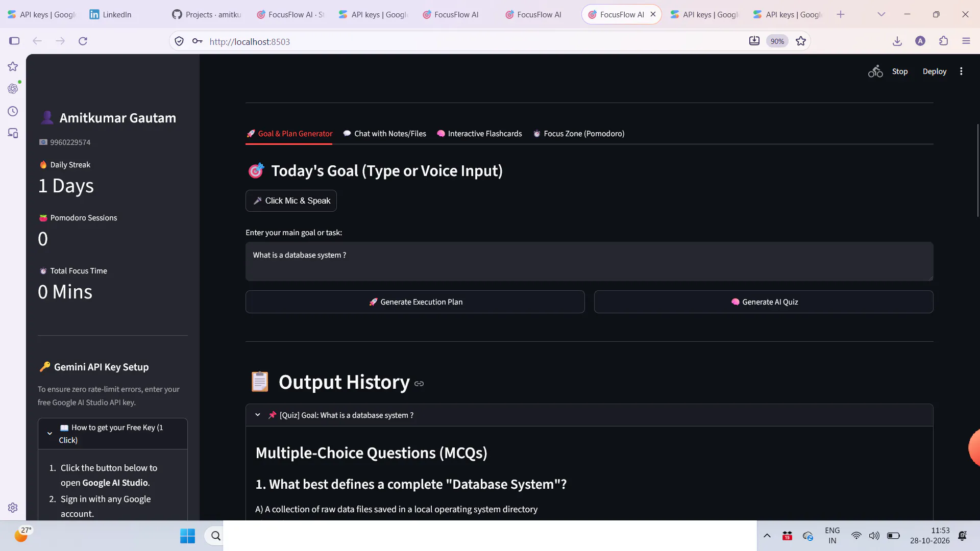The image size is (980, 551).
Task: Stop the running Streamlit script
Action: click(x=900, y=71)
